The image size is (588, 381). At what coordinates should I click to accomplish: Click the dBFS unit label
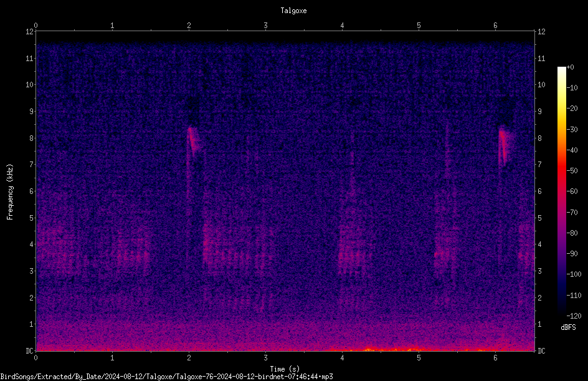coord(568,327)
